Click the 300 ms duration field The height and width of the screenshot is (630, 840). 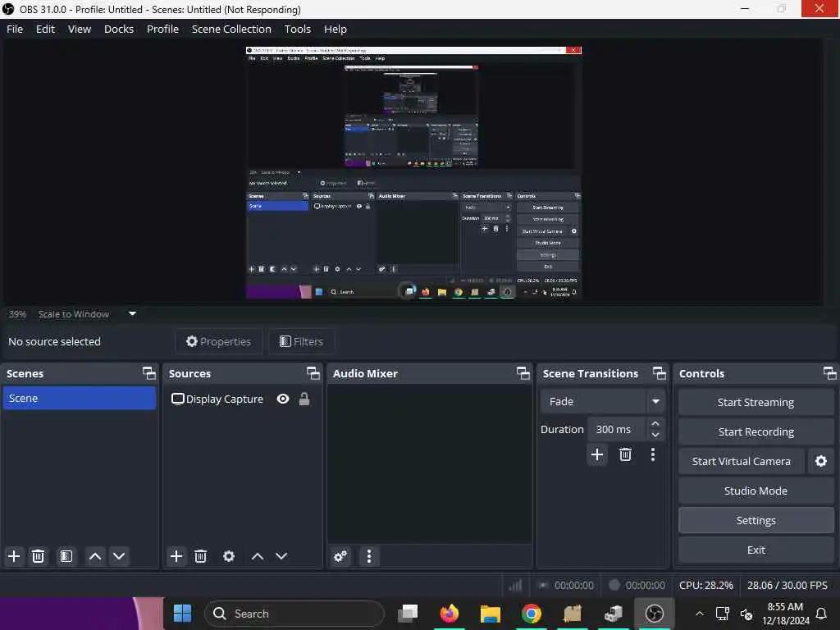pyautogui.click(x=618, y=430)
